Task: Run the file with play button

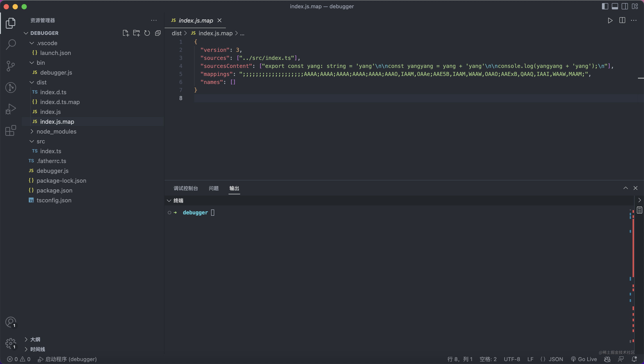Action: point(610,21)
